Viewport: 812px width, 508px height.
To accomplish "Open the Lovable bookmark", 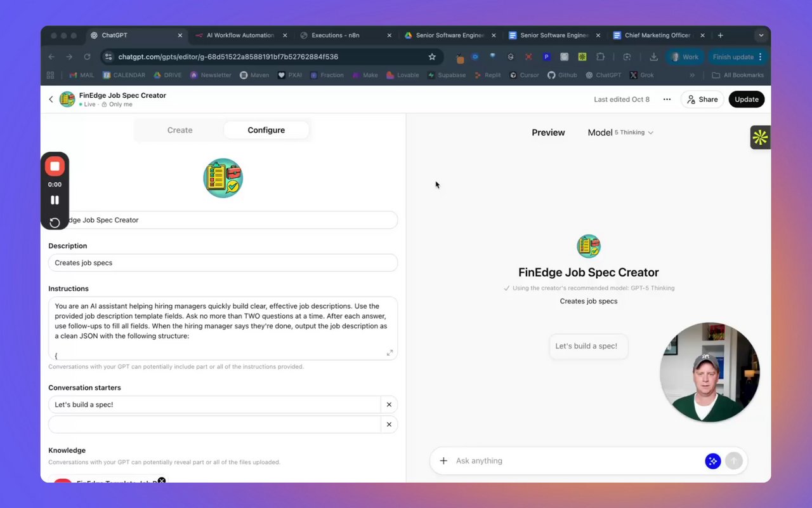I will [x=402, y=75].
